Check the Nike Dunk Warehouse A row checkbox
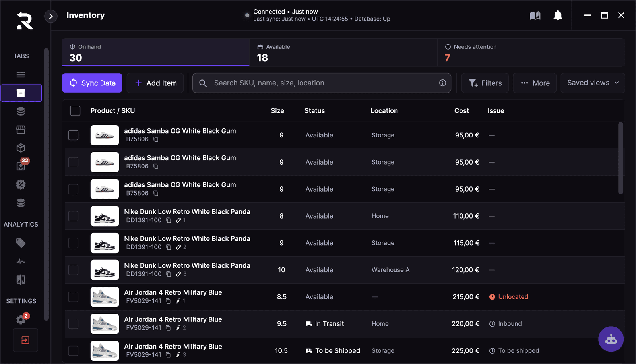The height and width of the screenshot is (364, 636). click(73, 270)
